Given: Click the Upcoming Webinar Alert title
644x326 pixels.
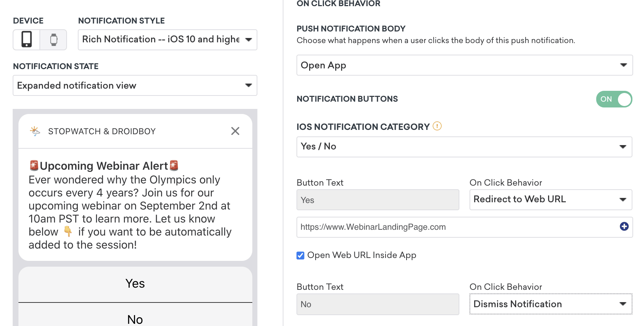Looking at the screenshot, I should [104, 166].
